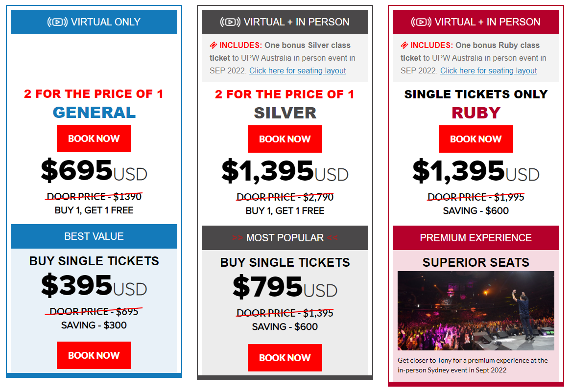The image size is (570, 392).
Task: Book the Ruby $1,395 single ticket
Action: coord(476,139)
